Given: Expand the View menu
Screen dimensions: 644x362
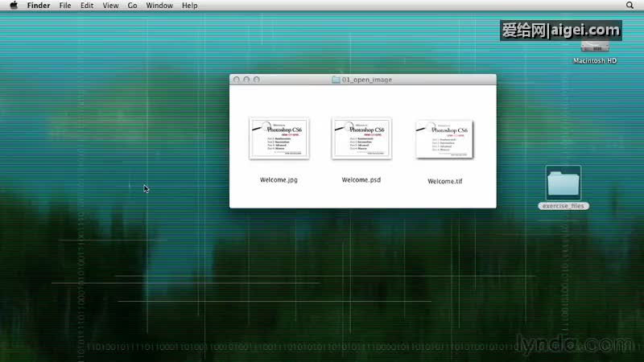Looking at the screenshot, I should pos(110,6).
